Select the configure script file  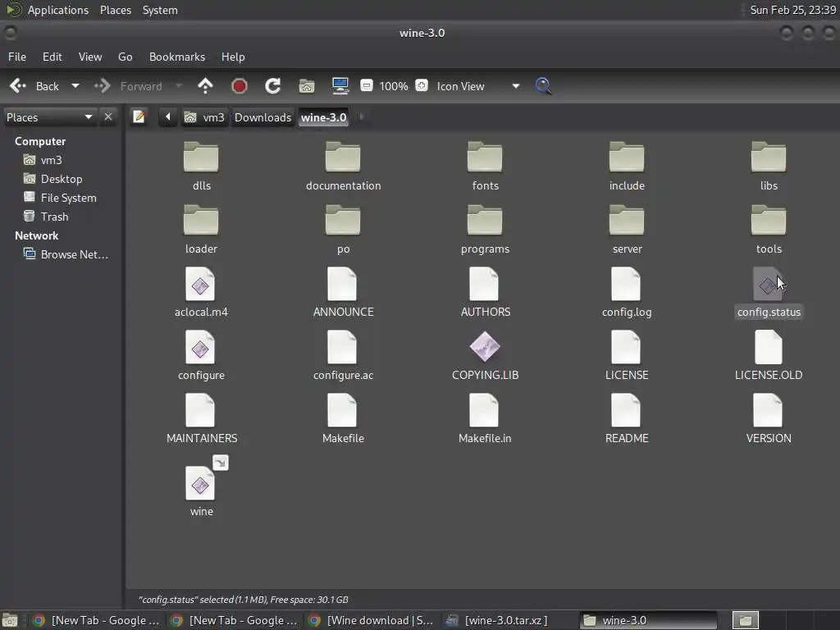coord(201,356)
